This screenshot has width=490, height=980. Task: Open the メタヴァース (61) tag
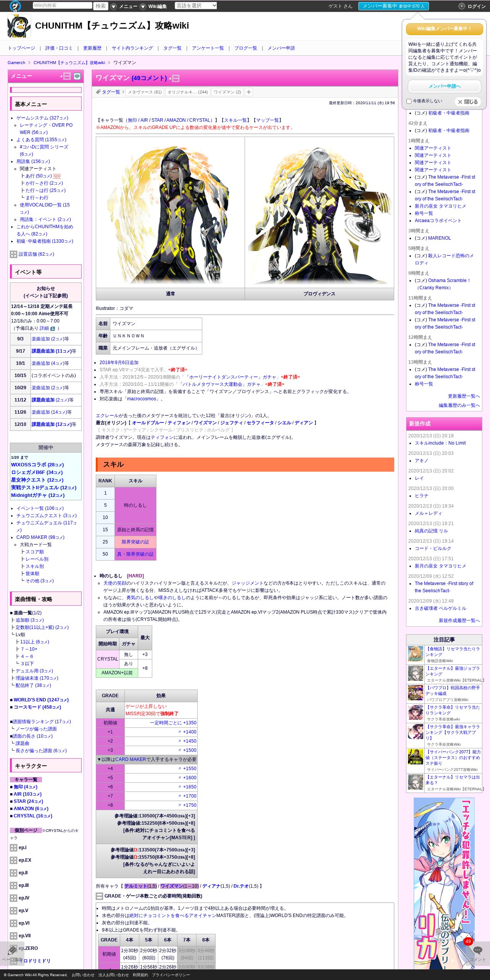[145, 92]
